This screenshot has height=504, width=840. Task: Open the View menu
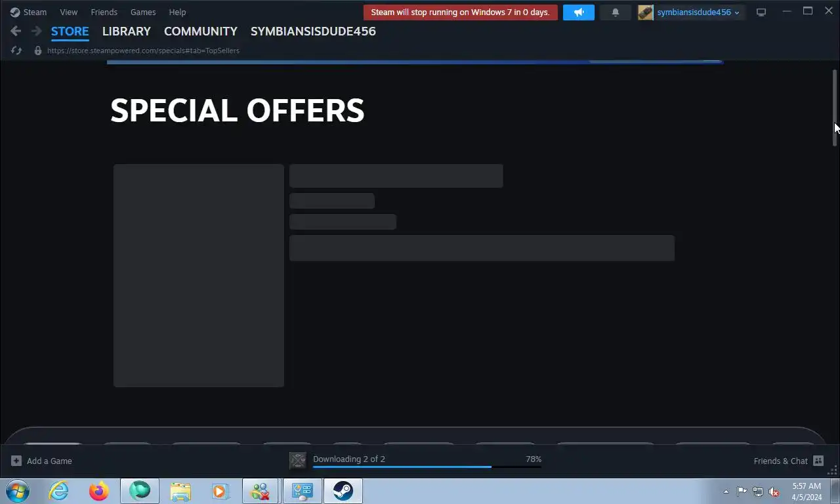(x=68, y=12)
